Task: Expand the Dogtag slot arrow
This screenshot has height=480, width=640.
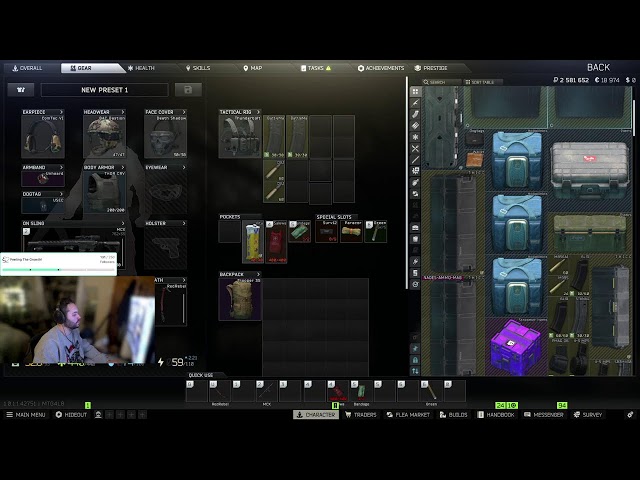Action: (x=62, y=194)
